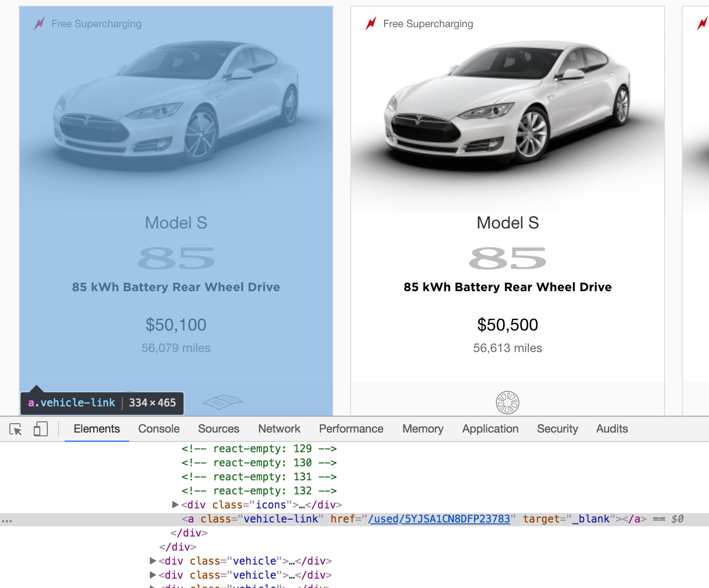
Task: Click the Model S title on the $50,100 card
Action: [x=176, y=223]
